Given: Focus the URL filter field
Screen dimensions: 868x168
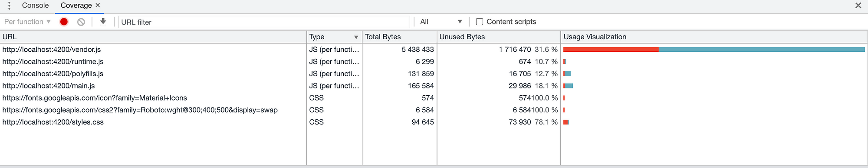Looking at the screenshot, I should [x=264, y=22].
